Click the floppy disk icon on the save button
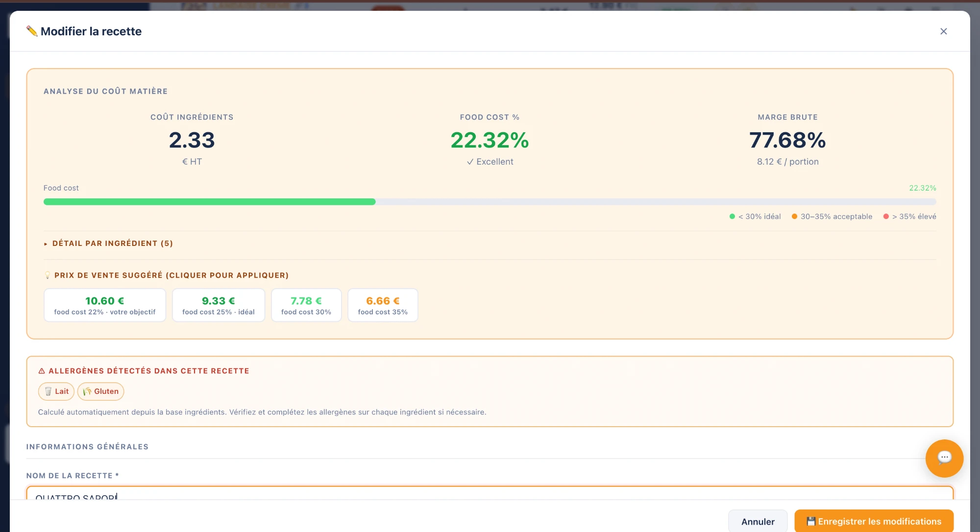980x532 pixels. point(811,521)
